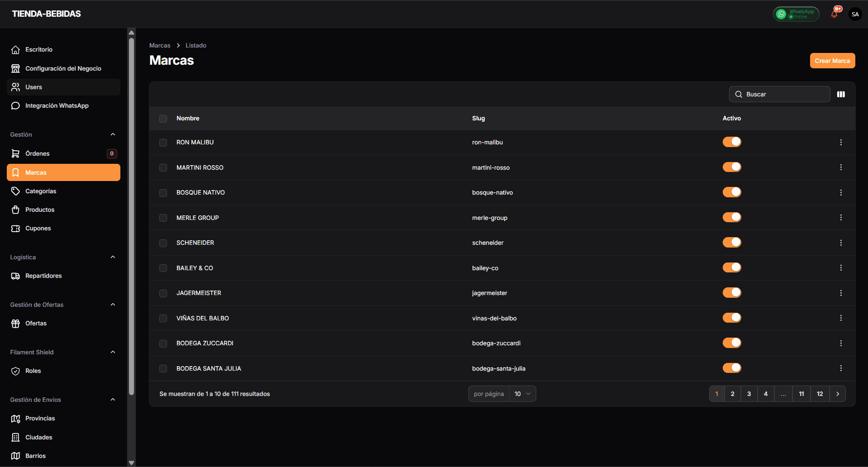Toggle table columns visibility icon
Viewport: 868px width, 467px height.
point(841,94)
